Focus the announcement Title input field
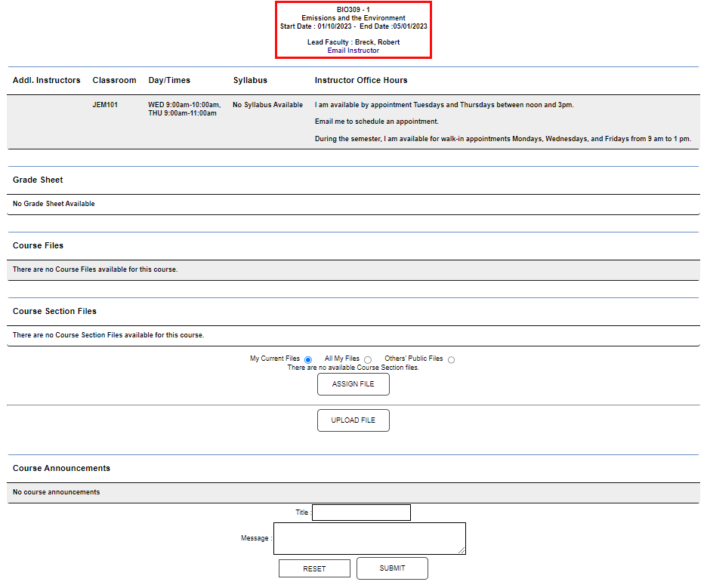 (x=361, y=513)
